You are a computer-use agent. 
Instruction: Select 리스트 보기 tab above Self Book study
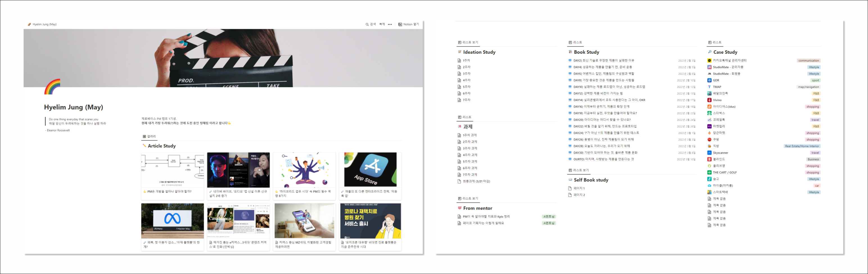tap(578, 170)
